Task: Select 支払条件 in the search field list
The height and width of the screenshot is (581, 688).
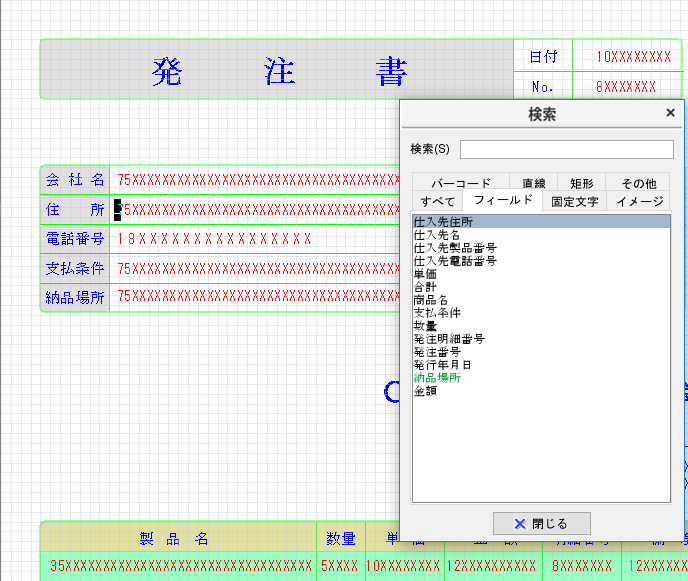Action: coord(541,313)
